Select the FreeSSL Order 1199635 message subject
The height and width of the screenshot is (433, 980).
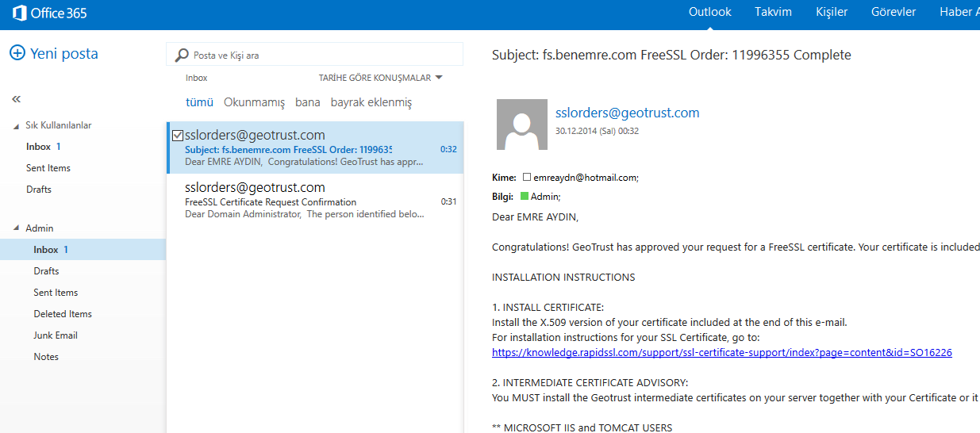288,149
